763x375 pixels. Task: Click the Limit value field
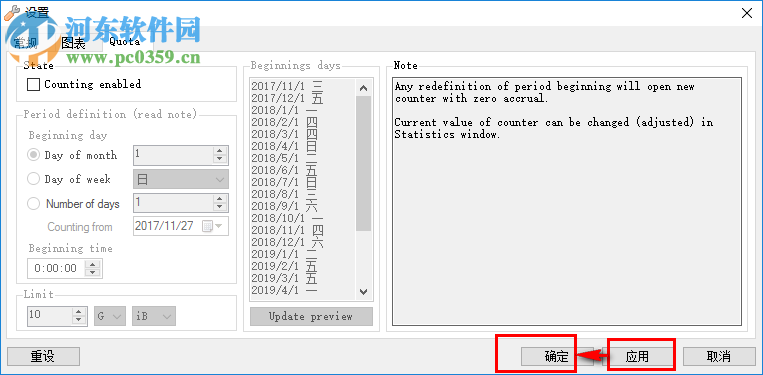point(50,316)
